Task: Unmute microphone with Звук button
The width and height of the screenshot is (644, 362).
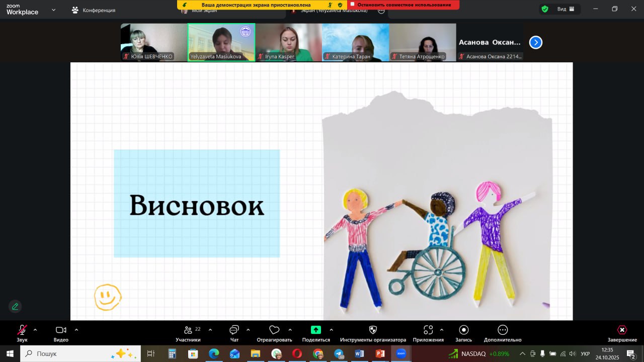Action: point(22,330)
